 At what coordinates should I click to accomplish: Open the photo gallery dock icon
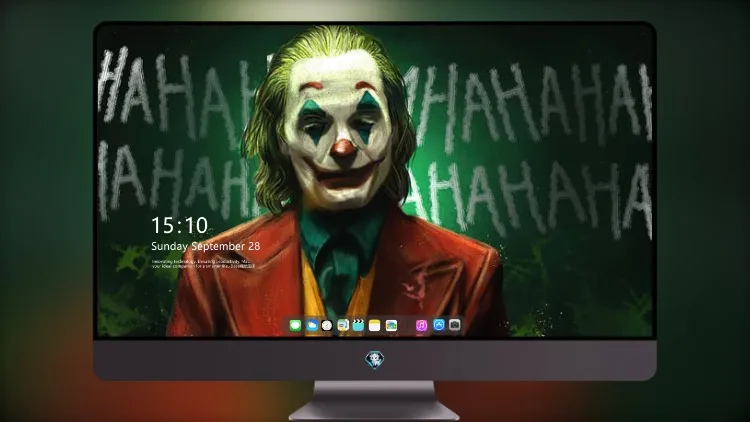pyautogui.click(x=391, y=326)
